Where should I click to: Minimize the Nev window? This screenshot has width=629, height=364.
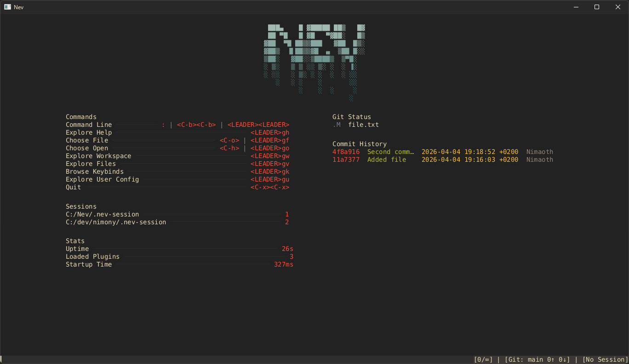pyautogui.click(x=576, y=7)
